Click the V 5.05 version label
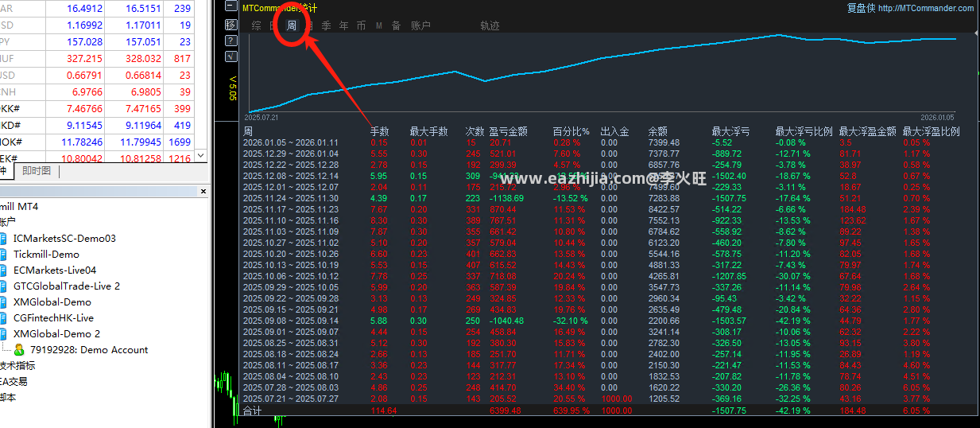The height and width of the screenshot is (428, 980). (x=232, y=88)
